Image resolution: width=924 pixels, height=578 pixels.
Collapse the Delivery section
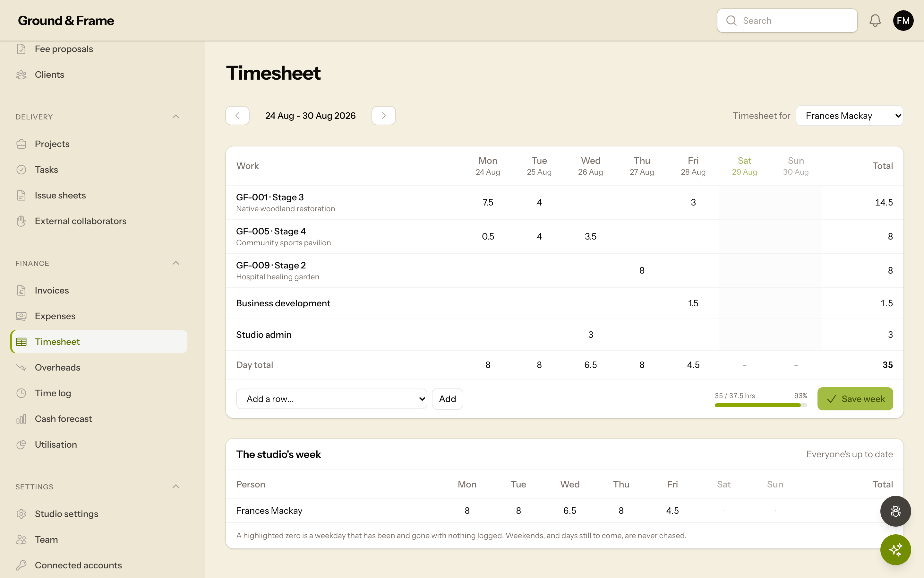click(175, 117)
